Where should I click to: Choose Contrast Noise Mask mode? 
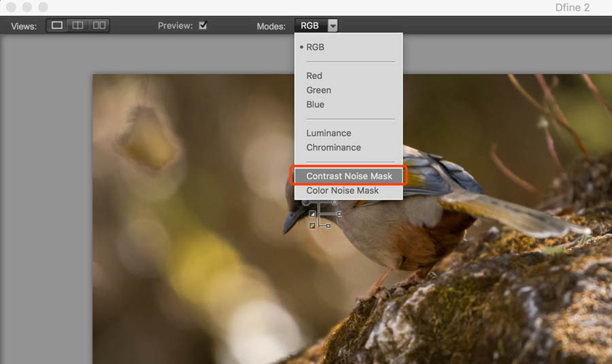pyautogui.click(x=349, y=176)
